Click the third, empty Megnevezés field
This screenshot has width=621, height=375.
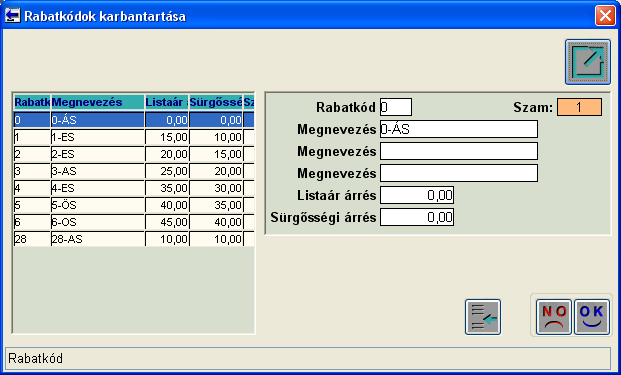point(459,173)
